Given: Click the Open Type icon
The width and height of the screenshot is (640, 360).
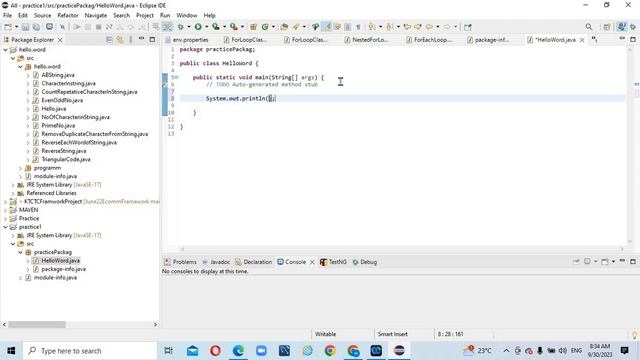Looking at the screenshot, I should tap(284, 27).
